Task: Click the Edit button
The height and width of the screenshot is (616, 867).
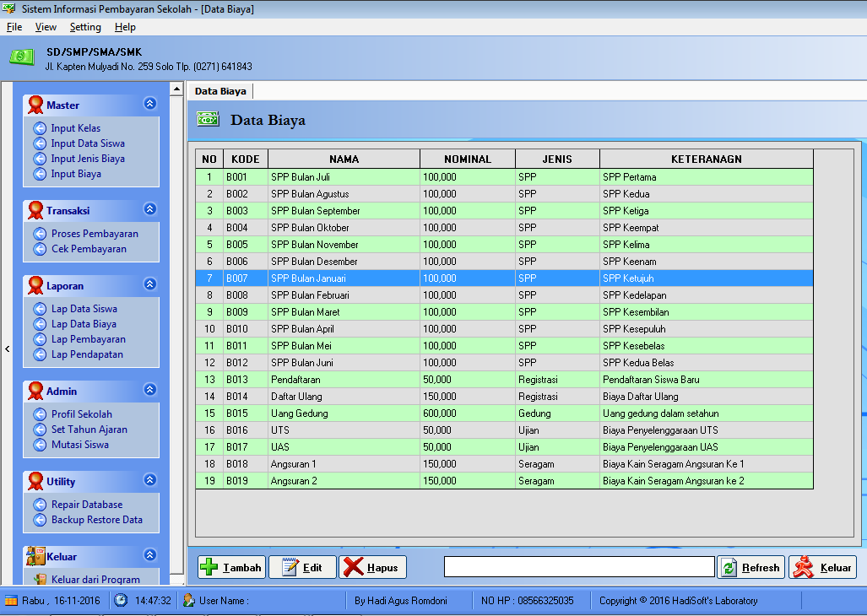Action: coord(302,567)
